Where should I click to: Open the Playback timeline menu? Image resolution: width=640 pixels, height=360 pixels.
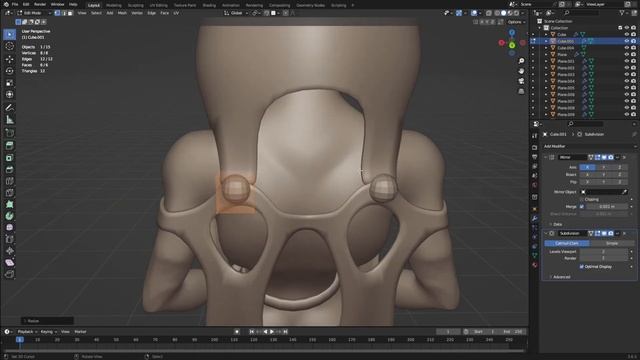(27, 332)
